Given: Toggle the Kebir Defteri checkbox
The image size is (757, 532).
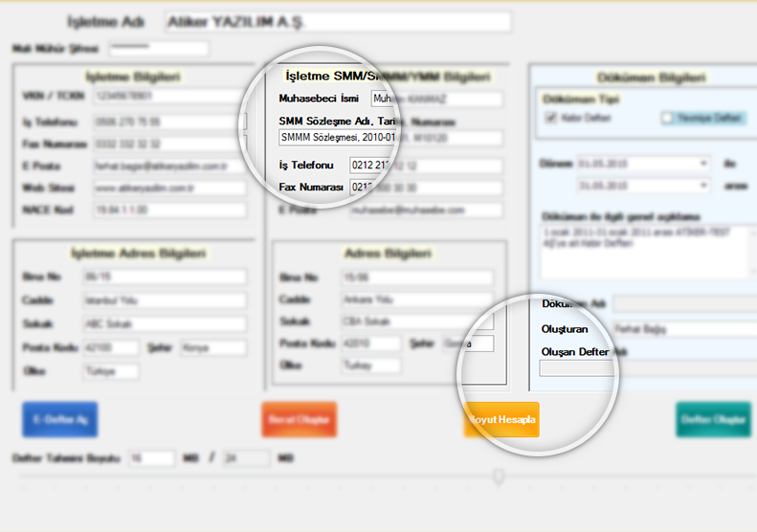Looking at the screenshot, I should pyautogui.click(x=551, y=118).
